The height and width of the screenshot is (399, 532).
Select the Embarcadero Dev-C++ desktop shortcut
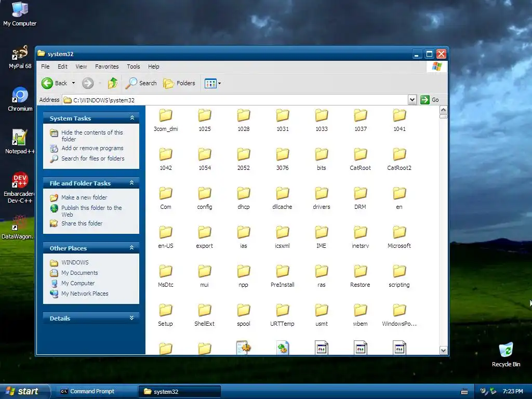pyautogui.click(x=20, y=188)
